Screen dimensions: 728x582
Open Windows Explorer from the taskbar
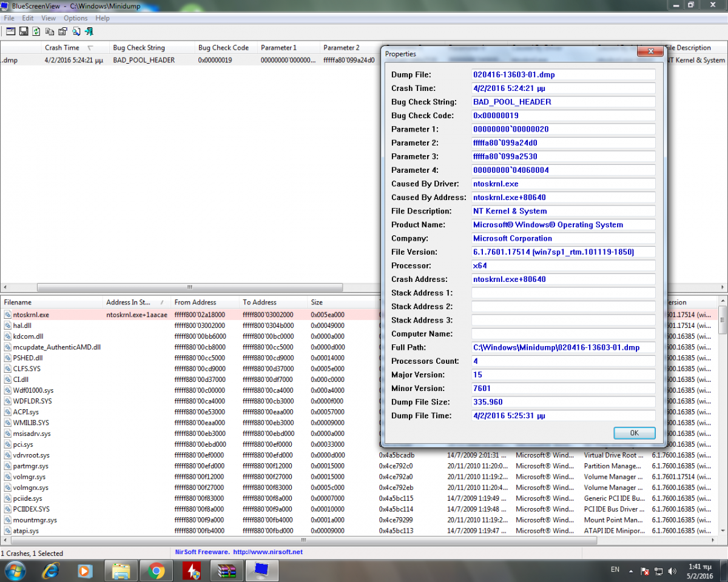(x=121, y=570)
